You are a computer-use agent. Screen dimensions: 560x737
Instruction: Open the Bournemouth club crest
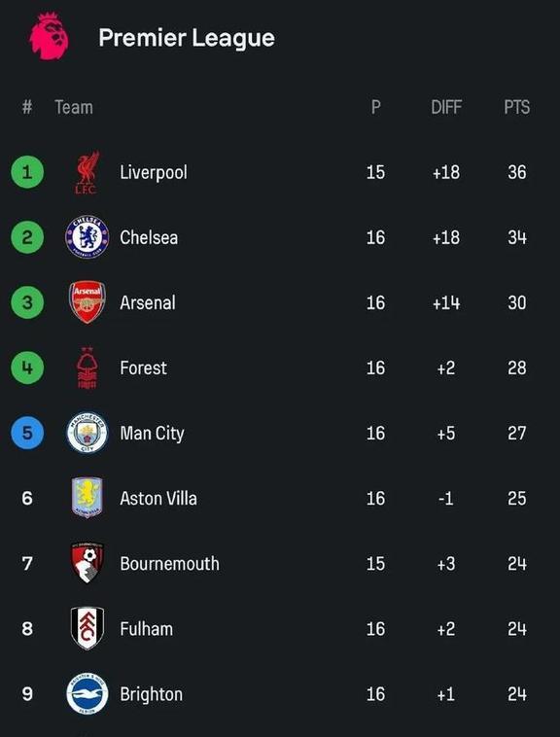click(87, 563)
